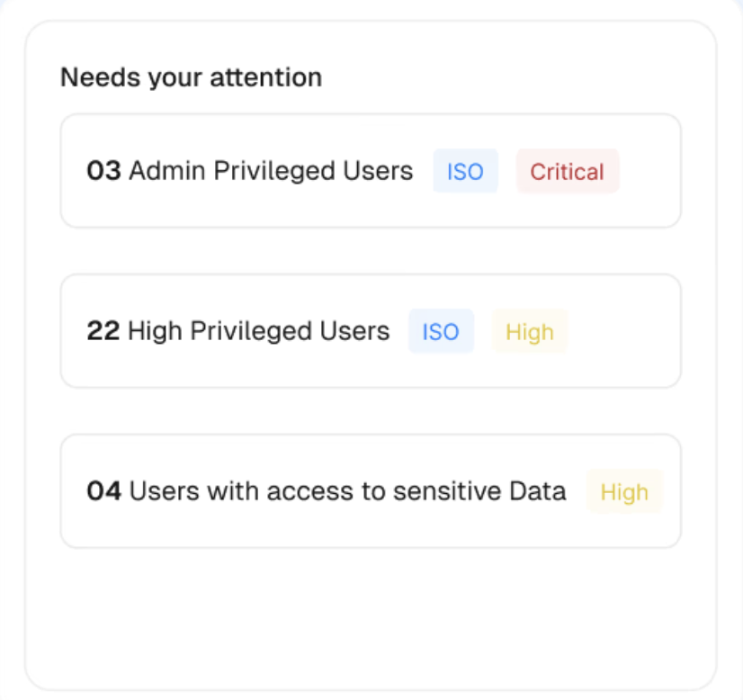The image size is (743, 700).
Task: Click ISO badge beside High Privileged Users
Action: 441,332
